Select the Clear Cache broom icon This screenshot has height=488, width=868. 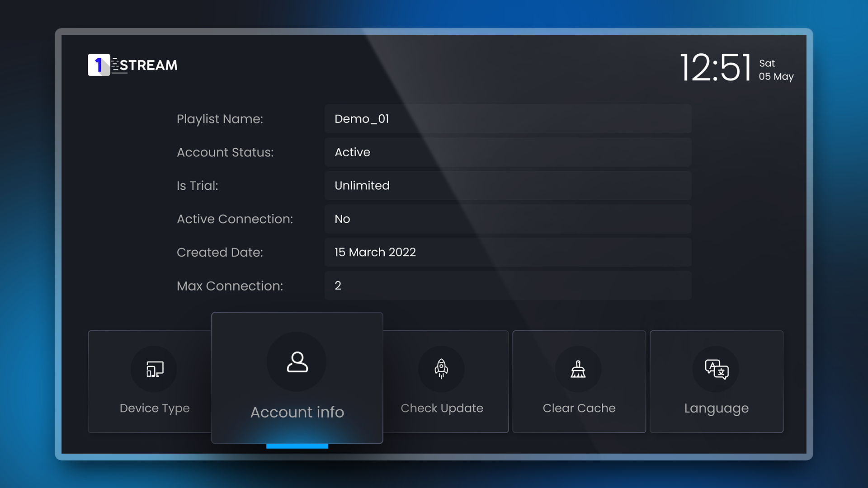pyautogui.click(x=579, y=369)
